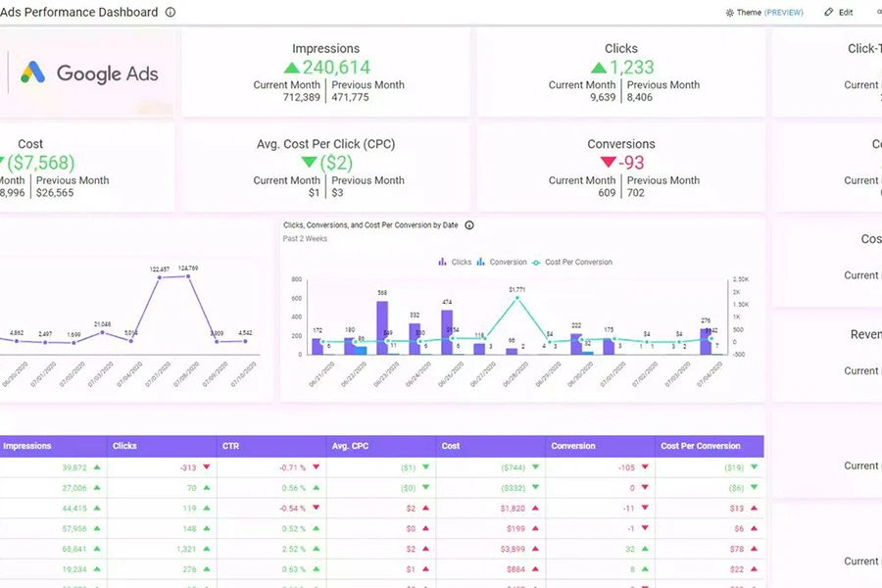Click the Conversion column header in the table
Screen dimensions: 882x588
(573, 446)
